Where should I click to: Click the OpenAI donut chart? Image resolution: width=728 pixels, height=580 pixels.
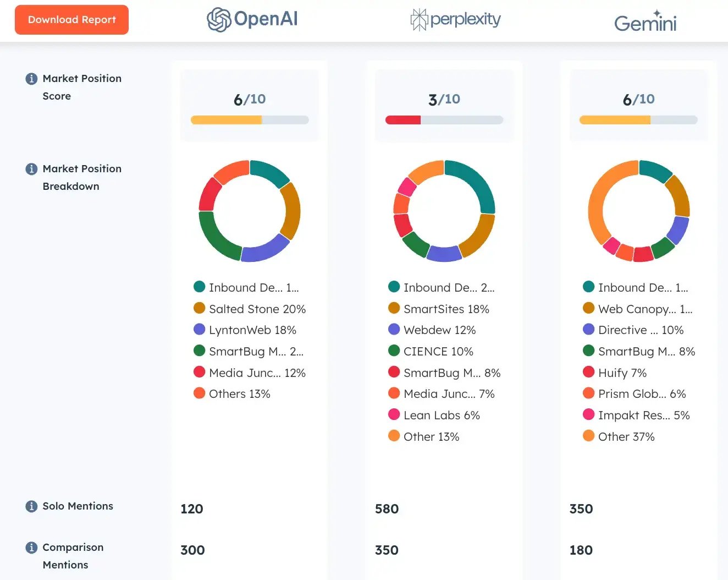[x=250, y=211]
